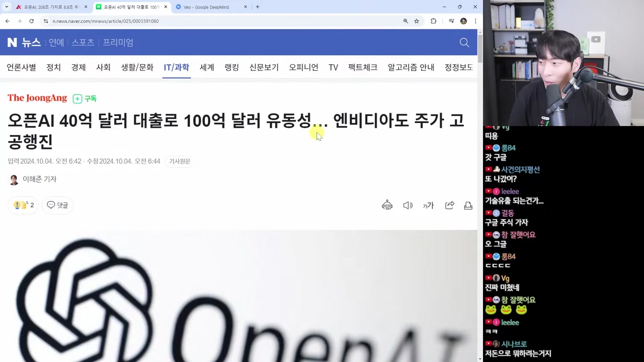Go to the 연예 section
This screenshot has height=362, width=644.
point(56,43)
